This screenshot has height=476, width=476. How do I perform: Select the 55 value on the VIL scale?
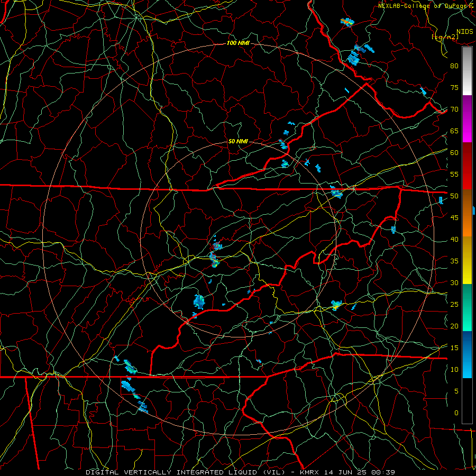coord(454,174)
